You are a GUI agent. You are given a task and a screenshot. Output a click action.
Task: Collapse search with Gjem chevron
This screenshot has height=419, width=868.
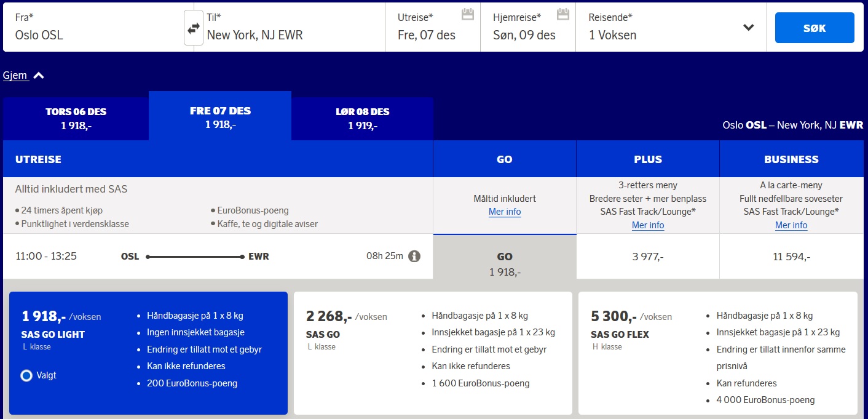[39, 76]
